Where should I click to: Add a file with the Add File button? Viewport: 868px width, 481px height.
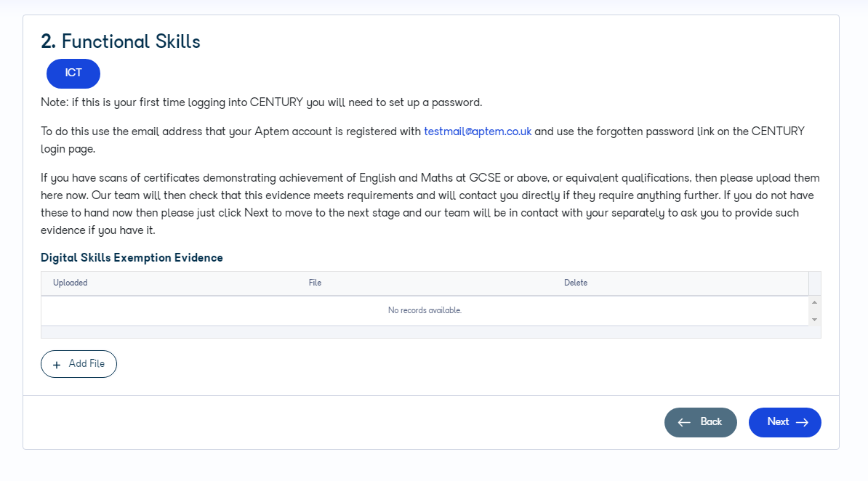(79, 364)
